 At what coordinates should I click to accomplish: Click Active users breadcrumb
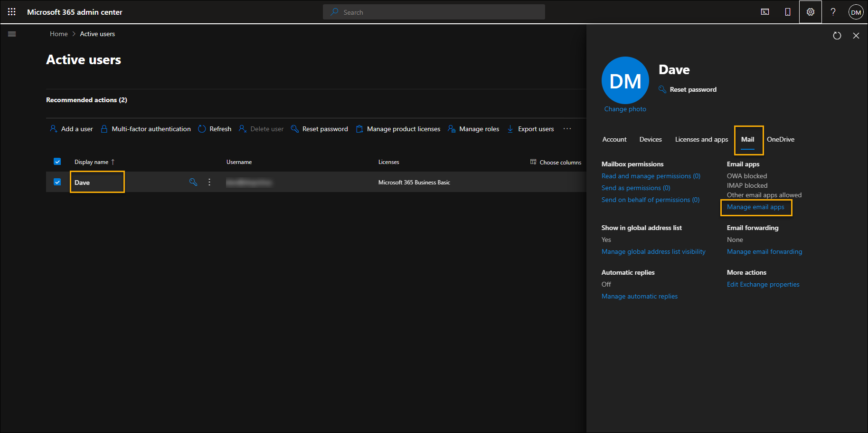click(97, 34)
